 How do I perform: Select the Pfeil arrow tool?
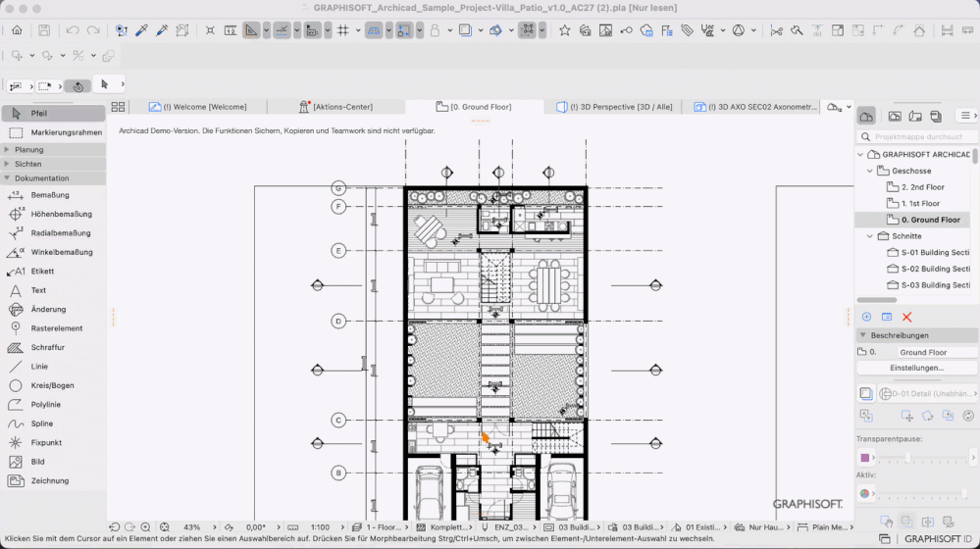(x=53, y=113)
